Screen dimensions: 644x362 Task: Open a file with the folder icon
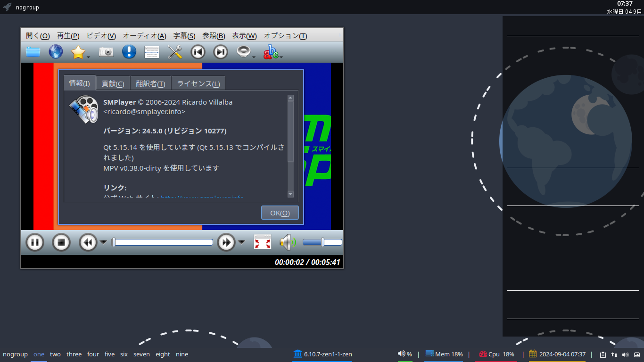(33, 52)
